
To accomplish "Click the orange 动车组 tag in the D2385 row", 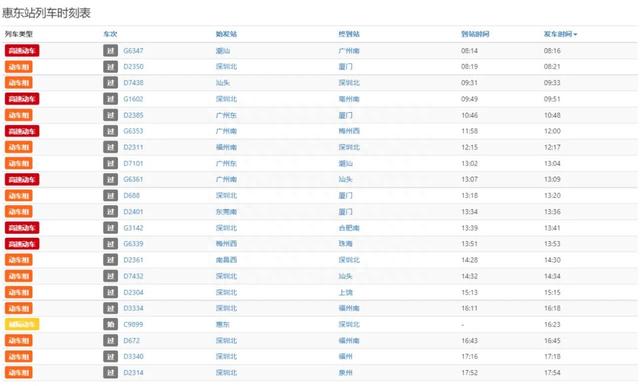I will 19,115.
